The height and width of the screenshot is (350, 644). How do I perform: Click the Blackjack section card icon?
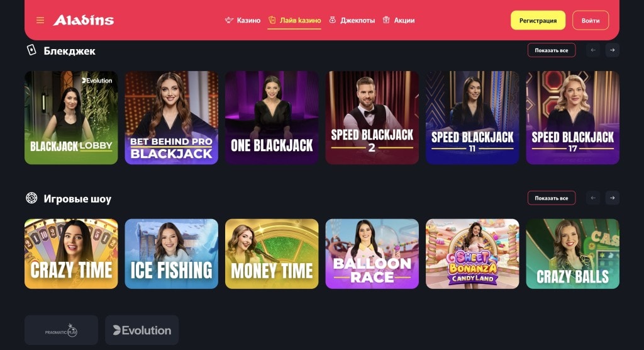pyautogui.click(x=31, y=50)
